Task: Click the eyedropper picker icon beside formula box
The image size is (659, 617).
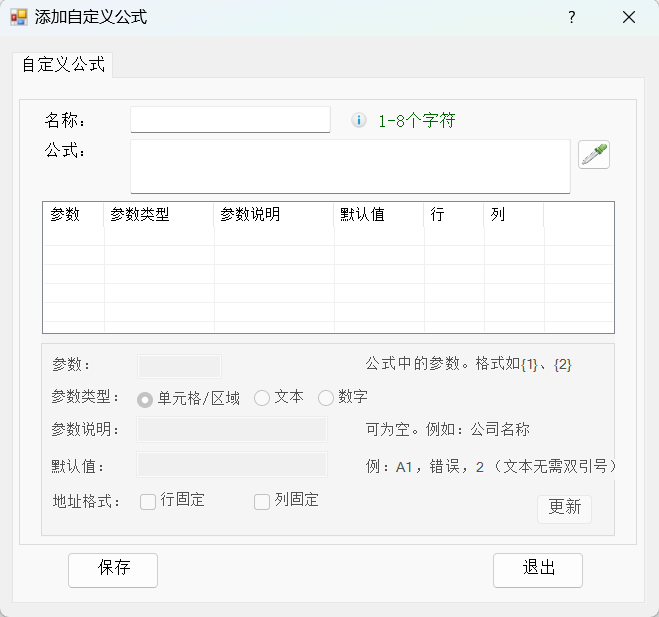Action: (594, 155)
